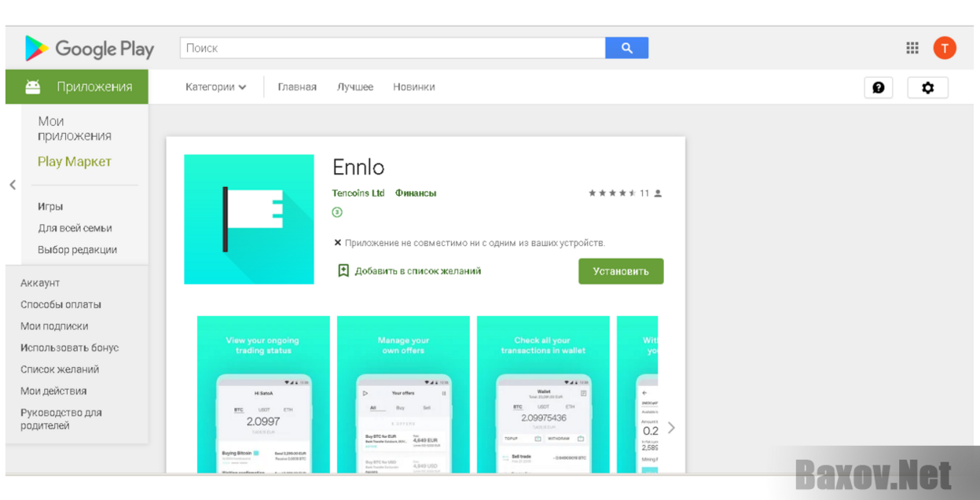Open Список желаний sidebar link
The image size is (980, 500).
click(60, 369)
